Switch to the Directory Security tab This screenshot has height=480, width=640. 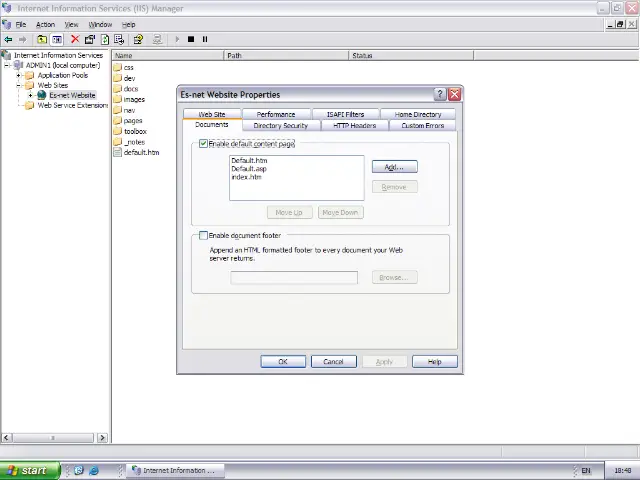click(281, 125)
